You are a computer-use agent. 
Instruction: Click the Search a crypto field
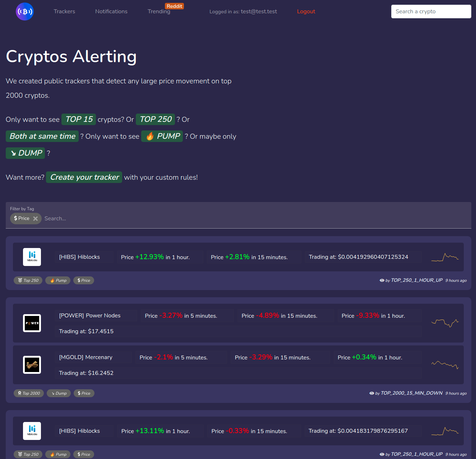pyautogui.click(x=431, y=11)
